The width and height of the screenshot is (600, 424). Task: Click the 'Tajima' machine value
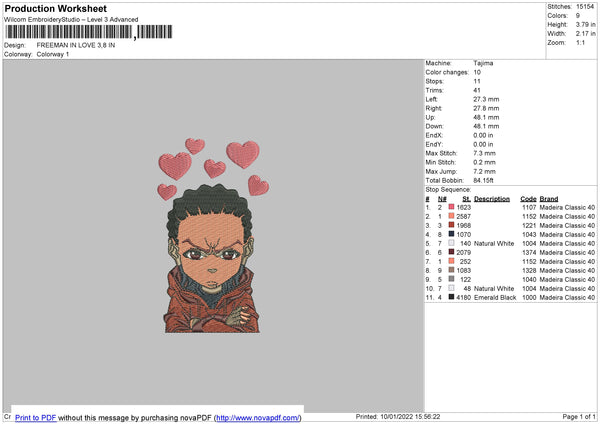[x=483, y=63]
